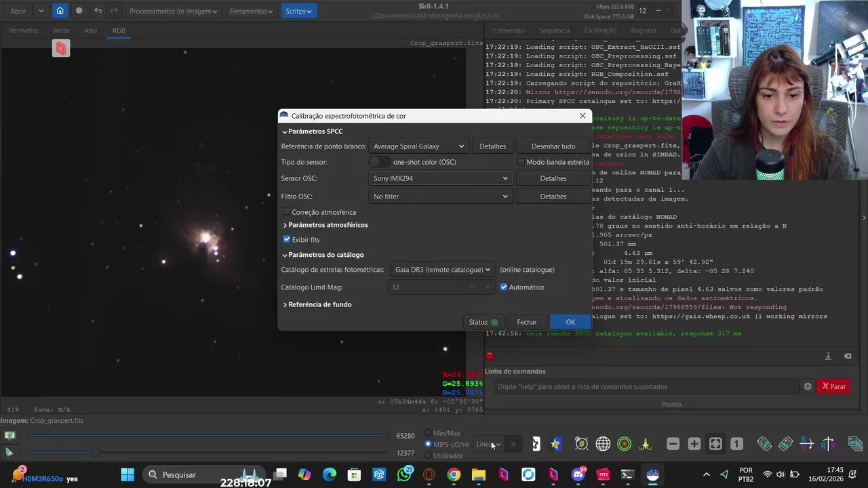Click the record circle icon in toolbar
Screen dimensions: 868x488
click(79, 11)
